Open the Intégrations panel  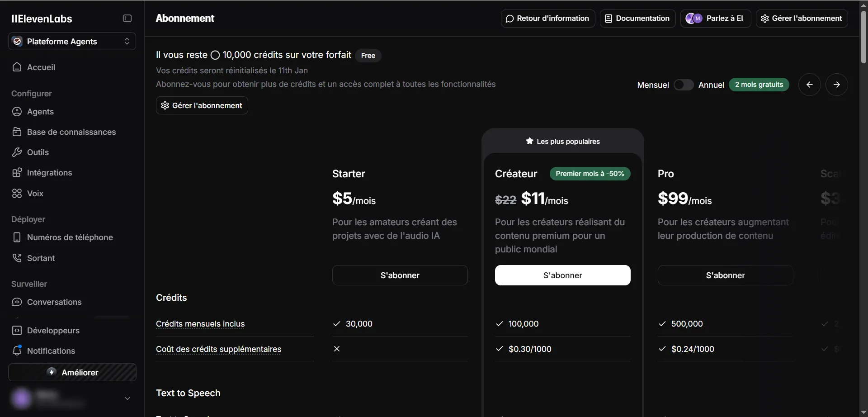pos(49,172)
